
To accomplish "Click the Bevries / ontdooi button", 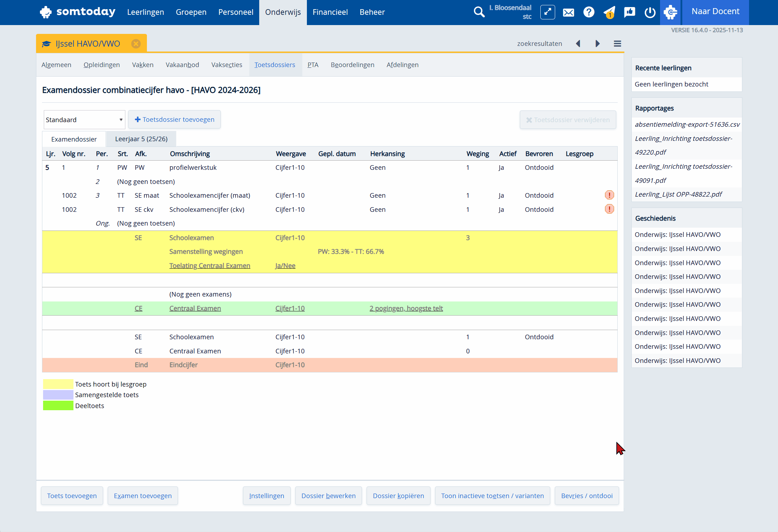I will tap(587, 496).
